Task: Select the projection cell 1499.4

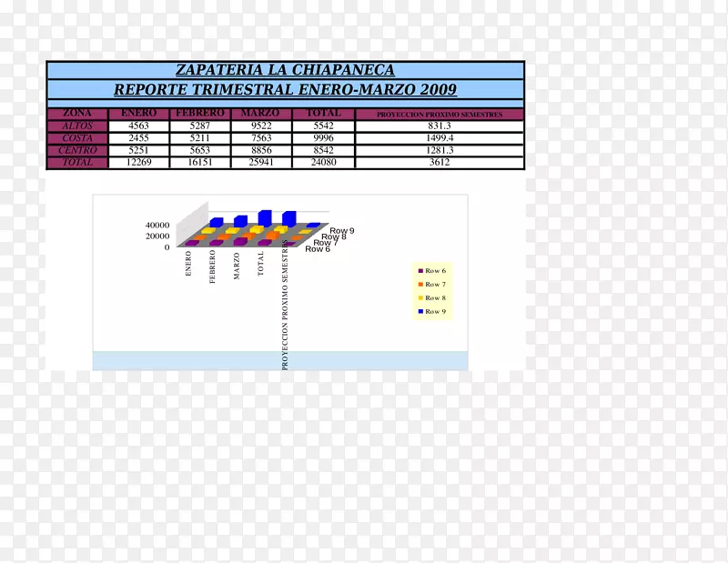Action: [440, 138]
